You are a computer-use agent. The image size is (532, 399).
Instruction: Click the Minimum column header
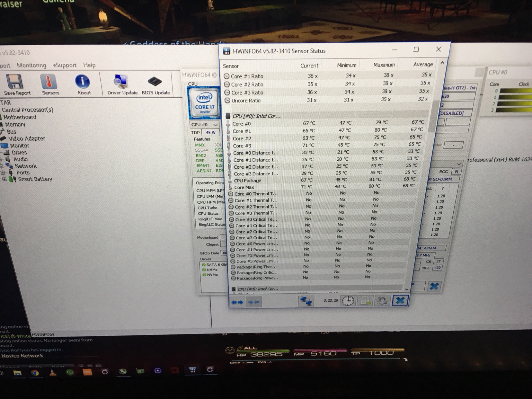346,65
